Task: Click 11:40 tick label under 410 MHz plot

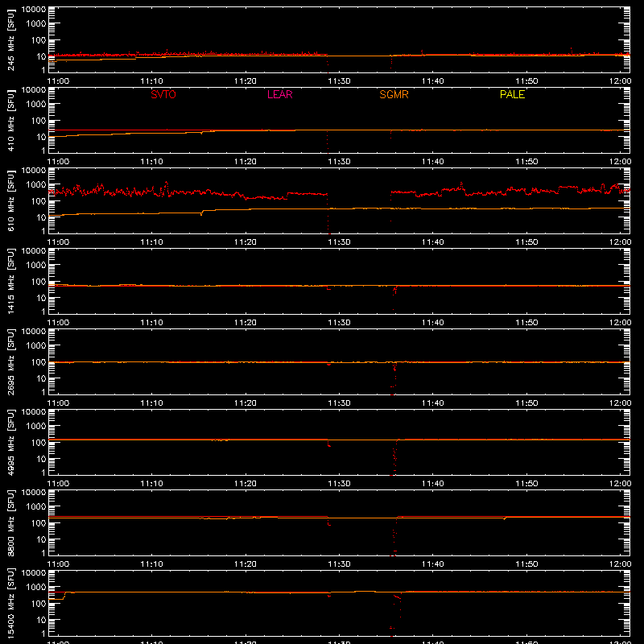Action: pos(433,162)
